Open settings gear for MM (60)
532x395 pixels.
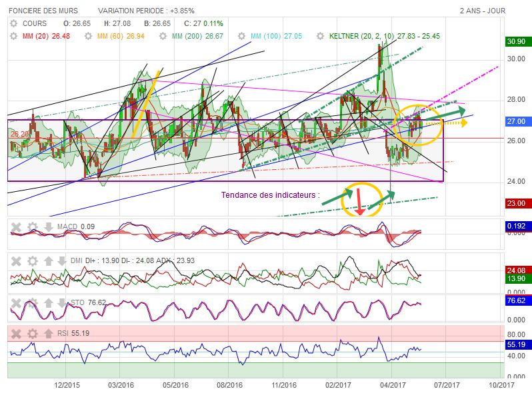click(x=88, y=36)
